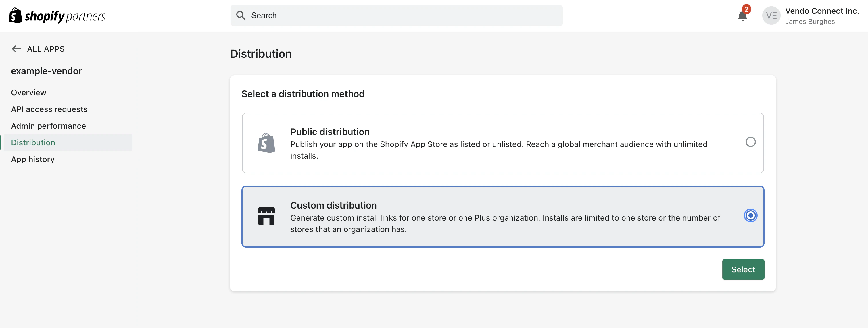
Task: Click the Public distribution description text
Action: (x=499, y=150)
